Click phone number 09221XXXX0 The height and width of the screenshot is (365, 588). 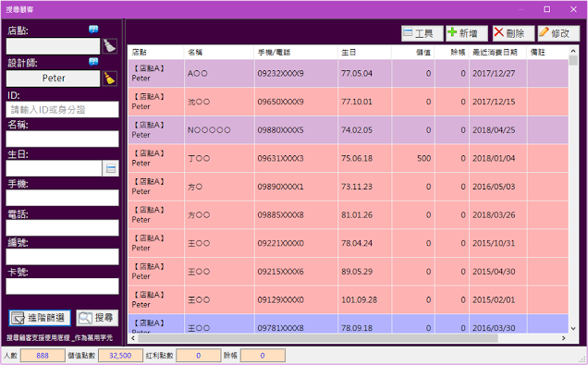coord(280,244)
